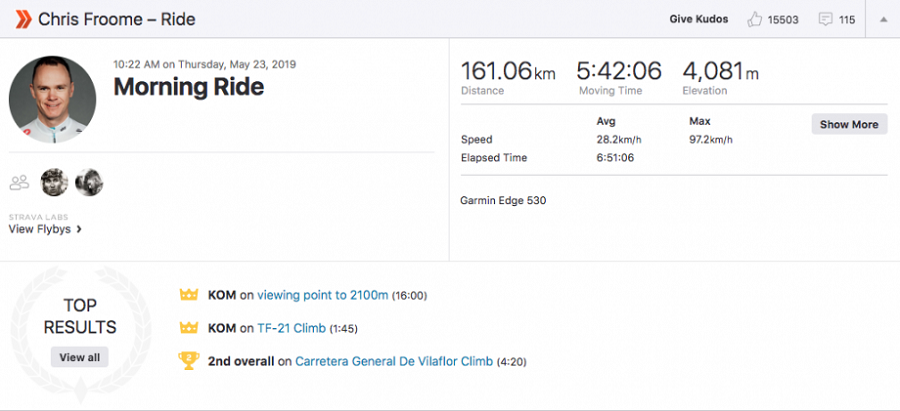The width and height of the screenshot is (900, 411).
Task: Collapse header with the up arrow
Action: 883,20
